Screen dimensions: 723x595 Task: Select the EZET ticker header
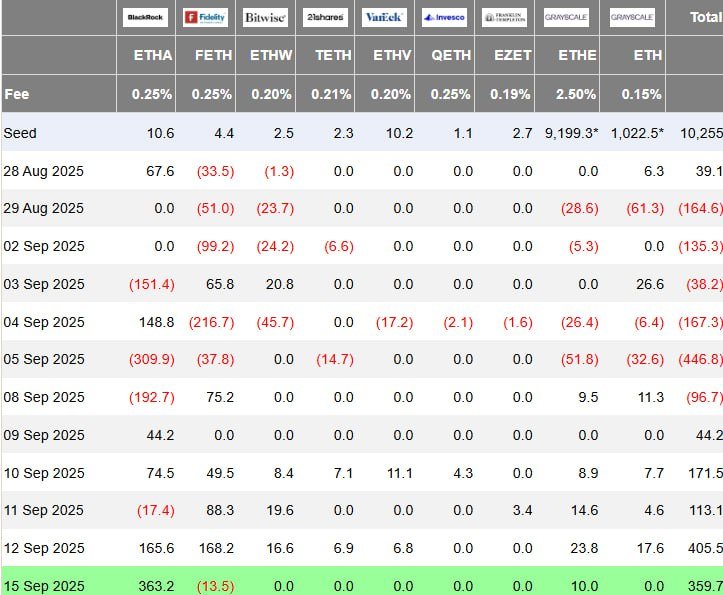point(513,55)
